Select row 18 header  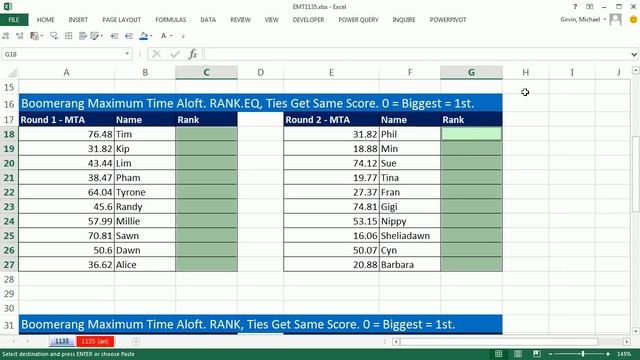pyautogui.click(x=9, y=134)
